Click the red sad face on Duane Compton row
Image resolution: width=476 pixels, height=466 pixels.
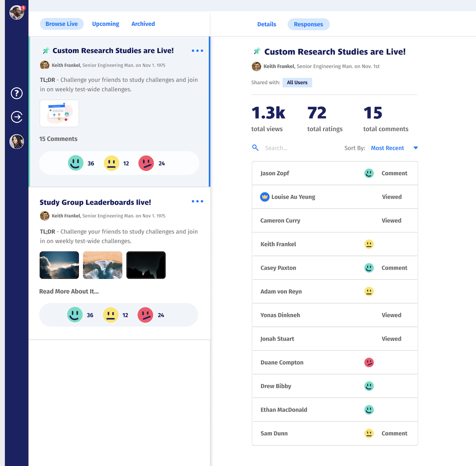click(x=369, y=362)
